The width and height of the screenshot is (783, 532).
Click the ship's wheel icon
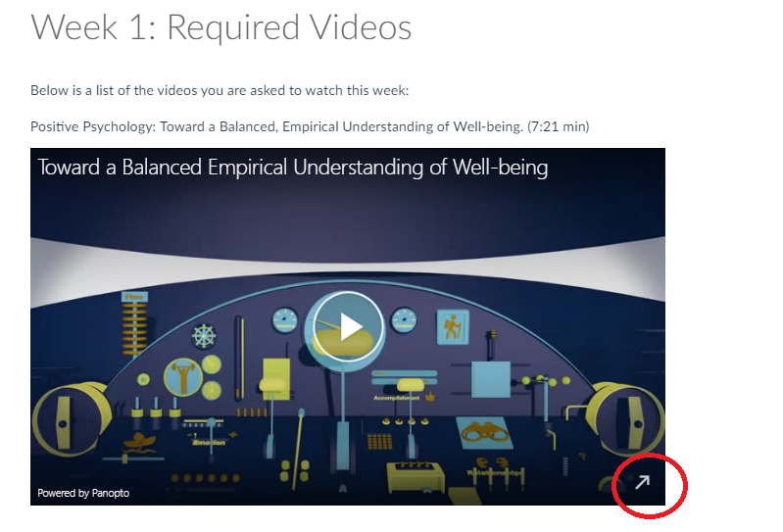[204, 336]
